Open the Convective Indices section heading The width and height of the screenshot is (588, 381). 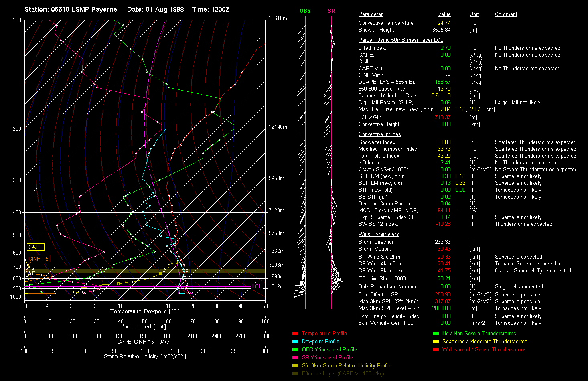(x=379, y=134)
